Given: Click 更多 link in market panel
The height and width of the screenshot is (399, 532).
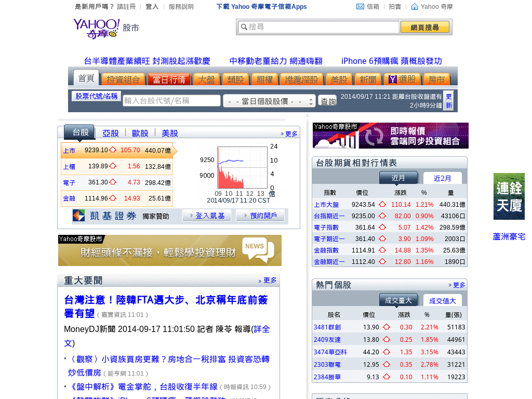Looking at the screenshot, I should 289,134.
